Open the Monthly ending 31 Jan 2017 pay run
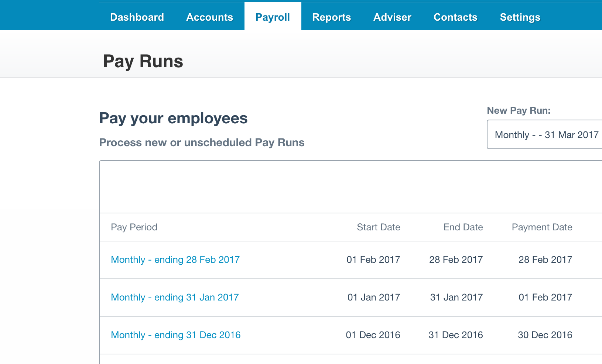 (x=175, y=298)
